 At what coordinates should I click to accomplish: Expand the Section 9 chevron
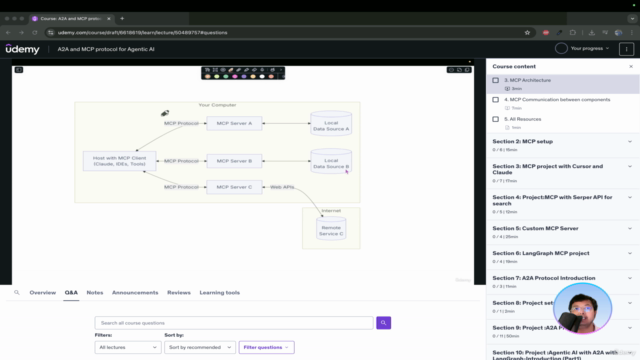click(x=630, y=328)
